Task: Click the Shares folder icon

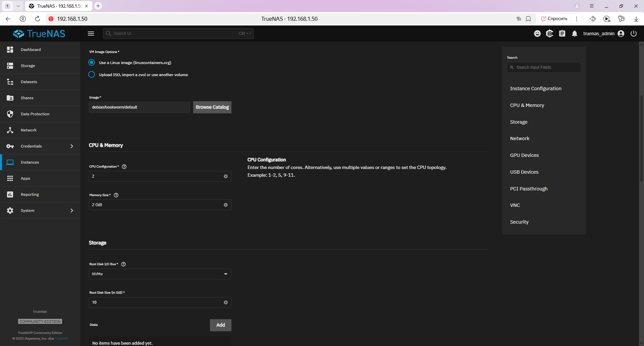Action: (10, 98)
